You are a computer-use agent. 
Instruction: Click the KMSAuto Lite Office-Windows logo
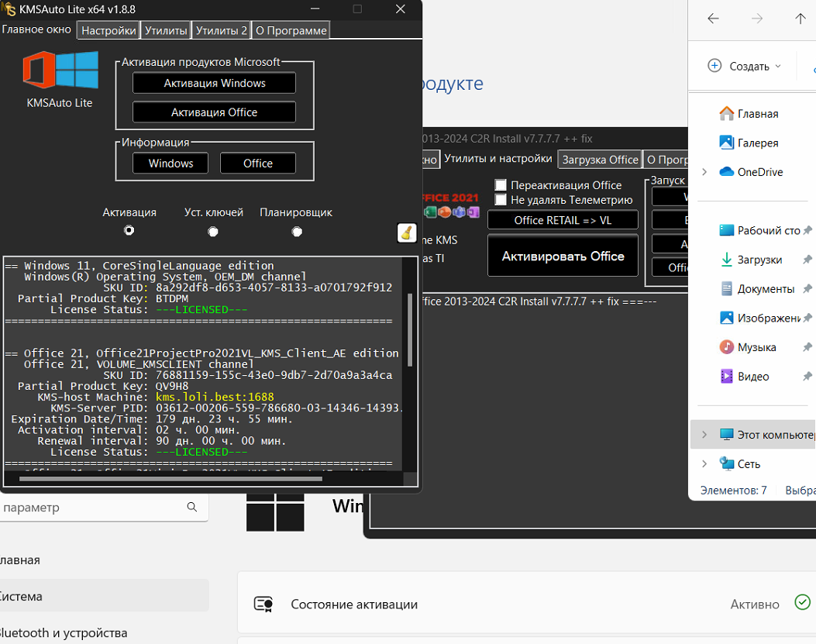[x=60, y=70]
